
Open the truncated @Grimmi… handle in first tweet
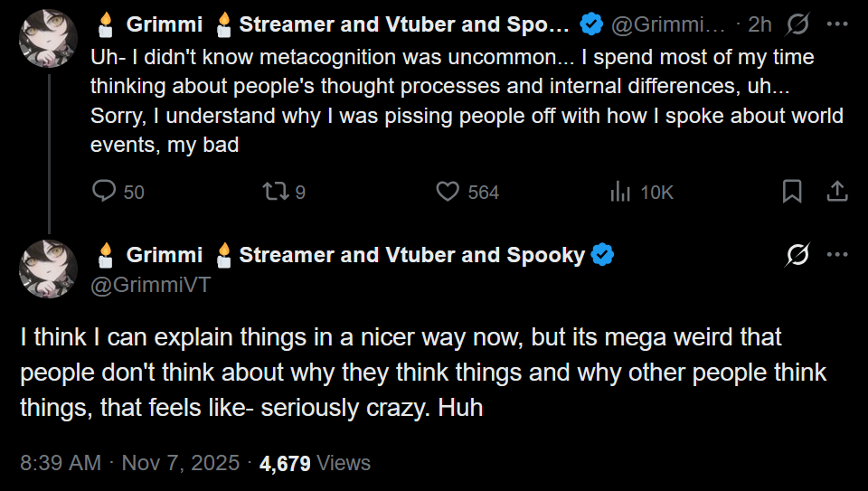(668, 24)
